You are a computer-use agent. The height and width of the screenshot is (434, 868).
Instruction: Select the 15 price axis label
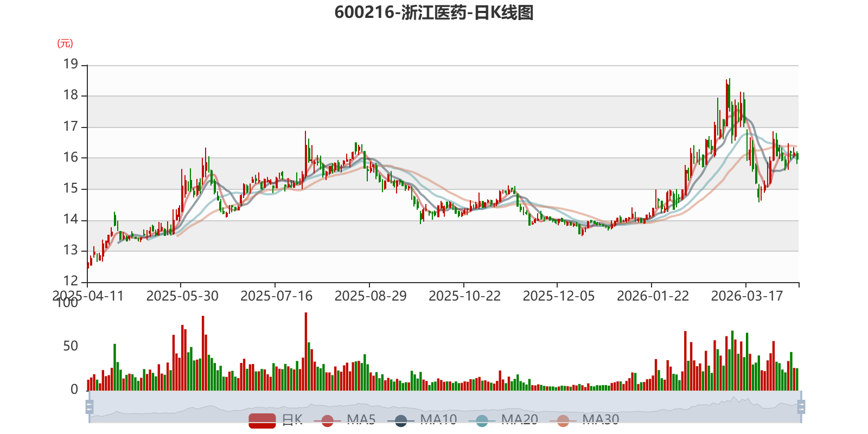tap(71, 188)
